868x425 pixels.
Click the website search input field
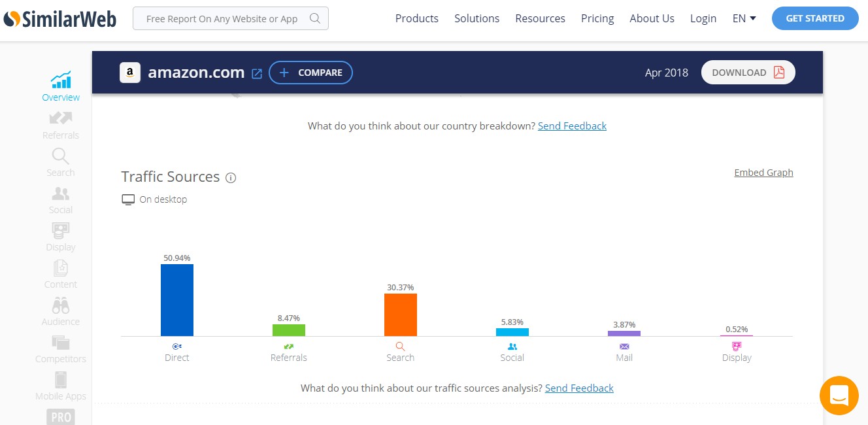pyautogui.click(x=222, y=19)
